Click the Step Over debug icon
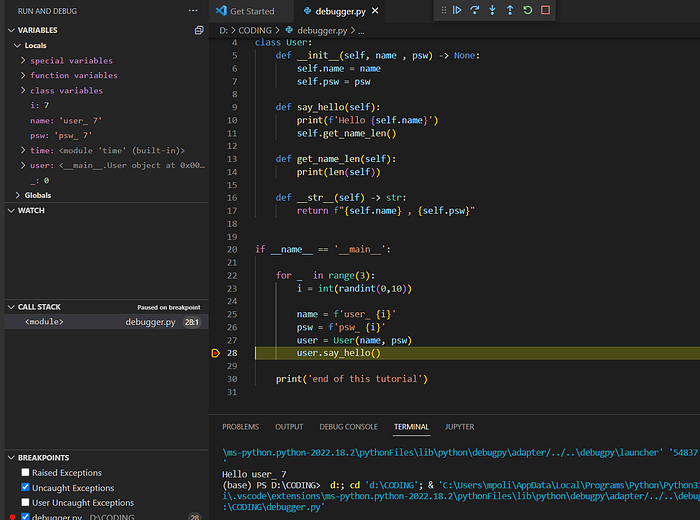 coord(475,10)
